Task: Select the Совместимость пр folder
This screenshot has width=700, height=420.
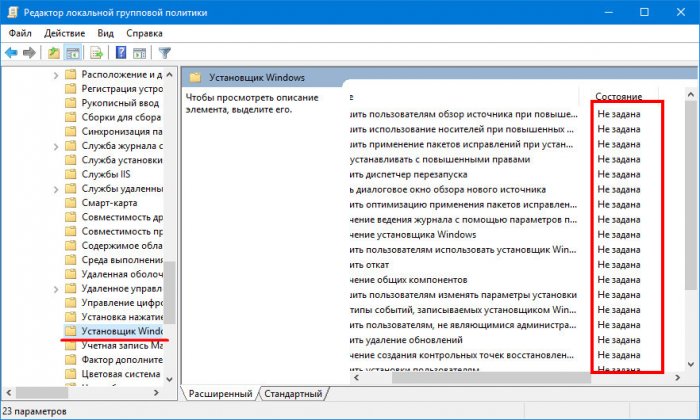Action: click(x=114, y=231)
